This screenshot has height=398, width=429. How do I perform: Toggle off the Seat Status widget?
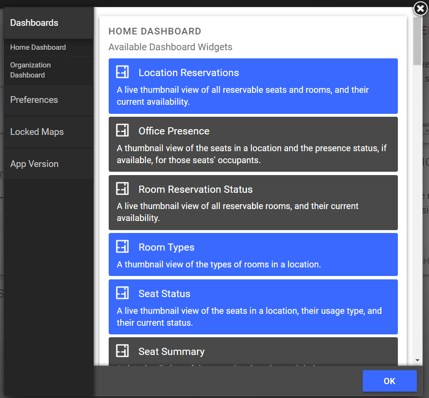tap(253, 307)
